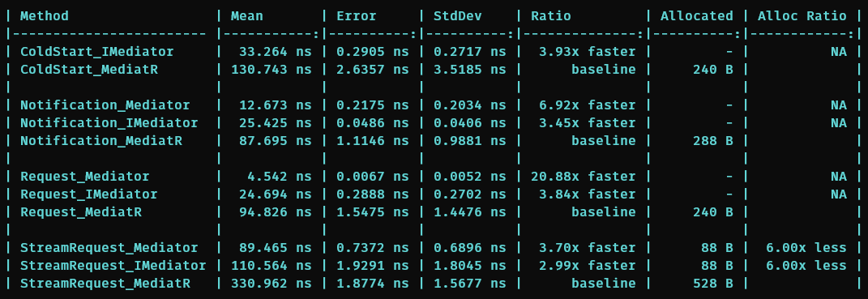Image resolution: width=868 pixels, height=299 pixels.
Task: Click the StreamRequest_IMediator row label
Action: (x=113, y=266)
